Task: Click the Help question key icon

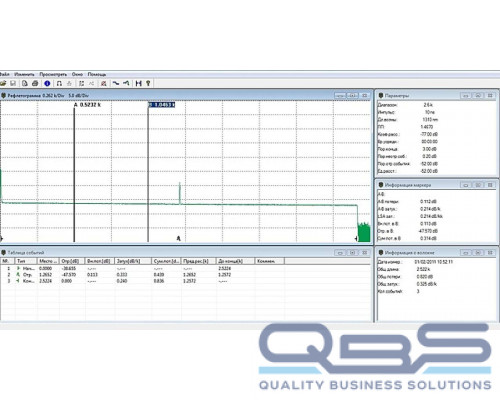Action: 148,83
